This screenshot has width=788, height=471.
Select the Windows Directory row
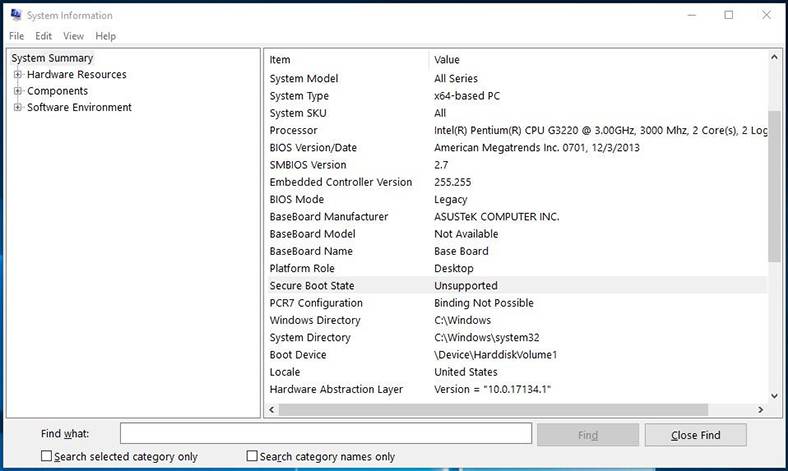click(517, 320)
